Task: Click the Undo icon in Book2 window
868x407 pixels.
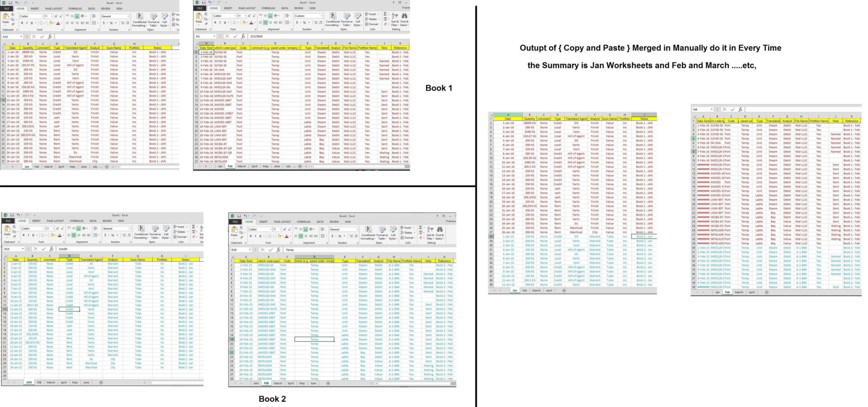Action: (18, 215)
